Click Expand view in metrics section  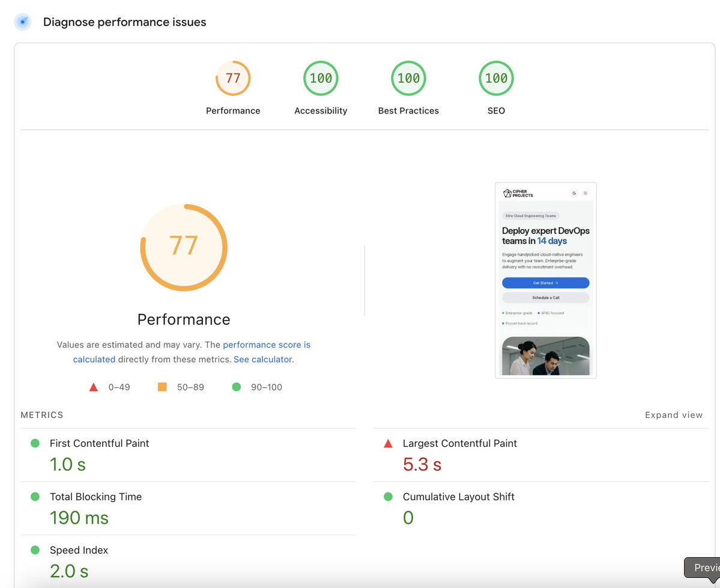[x=674, y=415]
